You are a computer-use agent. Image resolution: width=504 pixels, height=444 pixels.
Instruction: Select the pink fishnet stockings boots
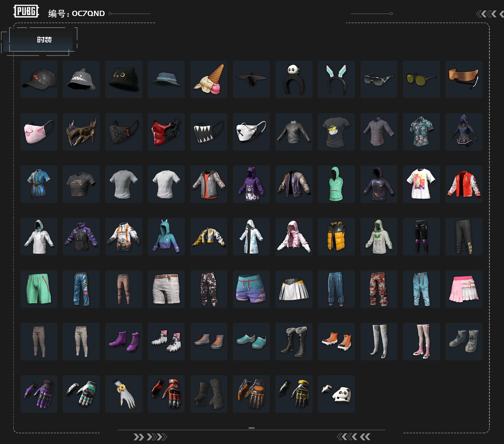click(421, 341)
